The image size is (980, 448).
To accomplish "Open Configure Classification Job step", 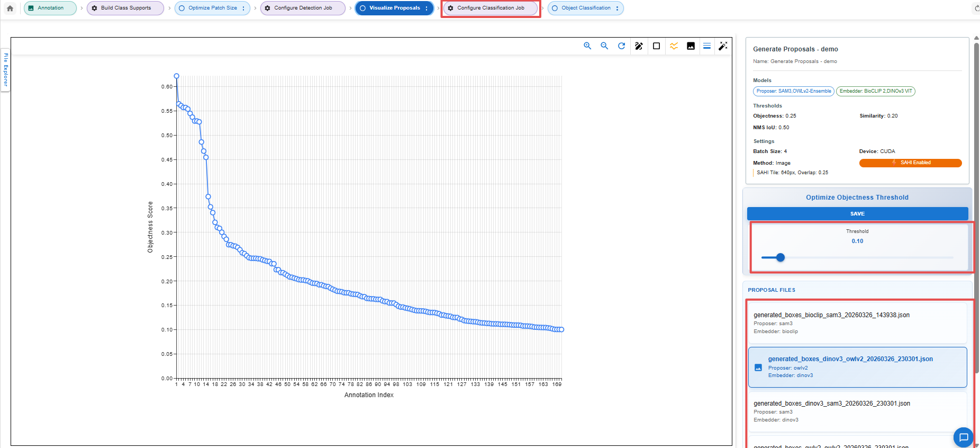I will tap(491, 8).
